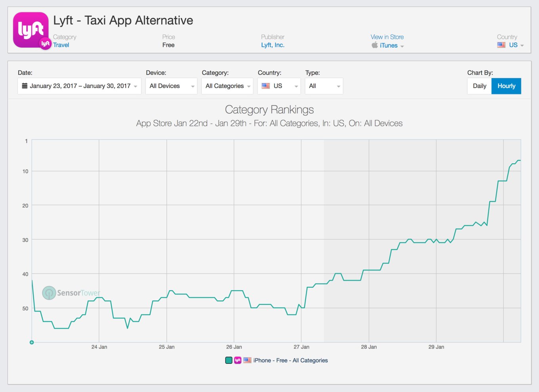Click the date range picker field
The width and height of the screenshot is (539, 392).
click(79, 86)
